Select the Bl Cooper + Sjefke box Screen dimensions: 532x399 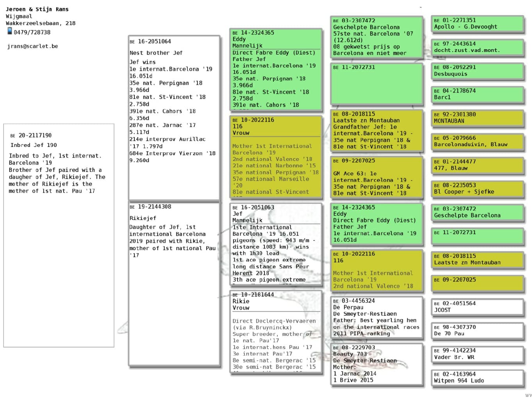pyautogui.click(x=477, y=189)
